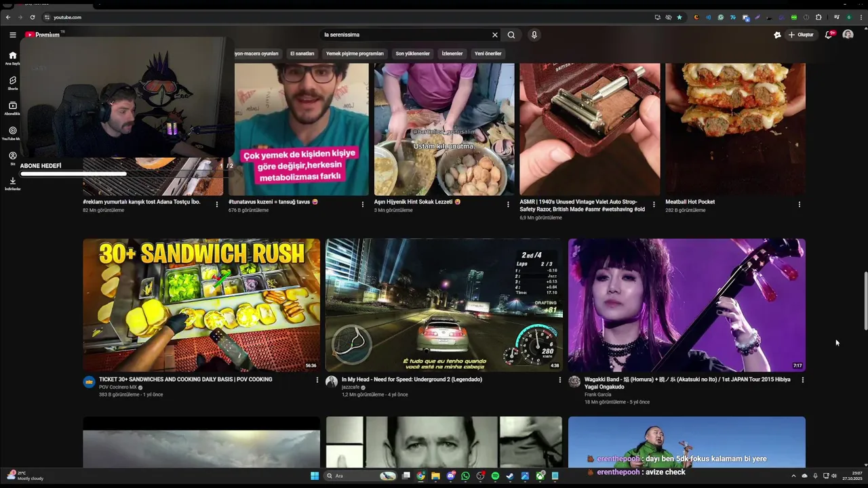Open options for Adana Tostçu İbo short
The height and width of the screenshot is (488, 868).
tap(217, 204)
